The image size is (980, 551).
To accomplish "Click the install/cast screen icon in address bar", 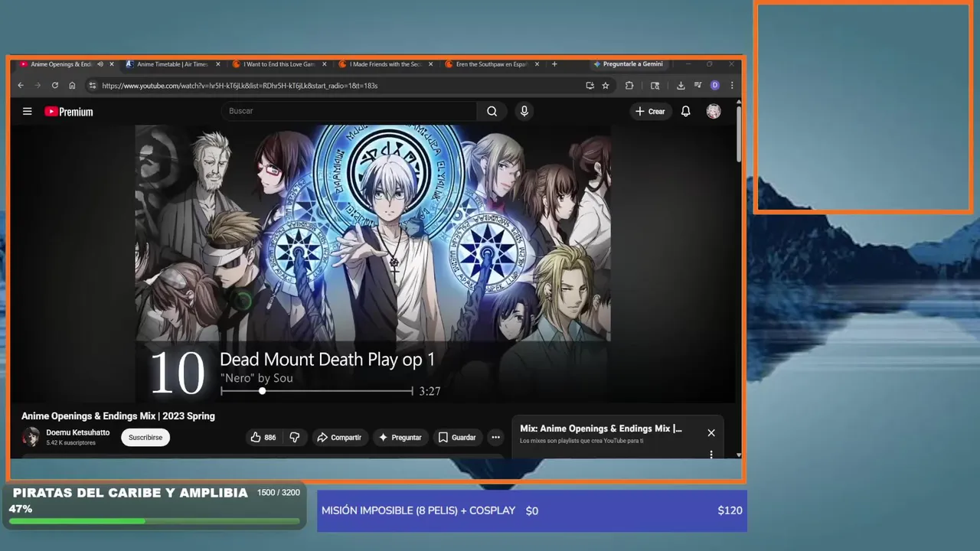I will point(590,86).
